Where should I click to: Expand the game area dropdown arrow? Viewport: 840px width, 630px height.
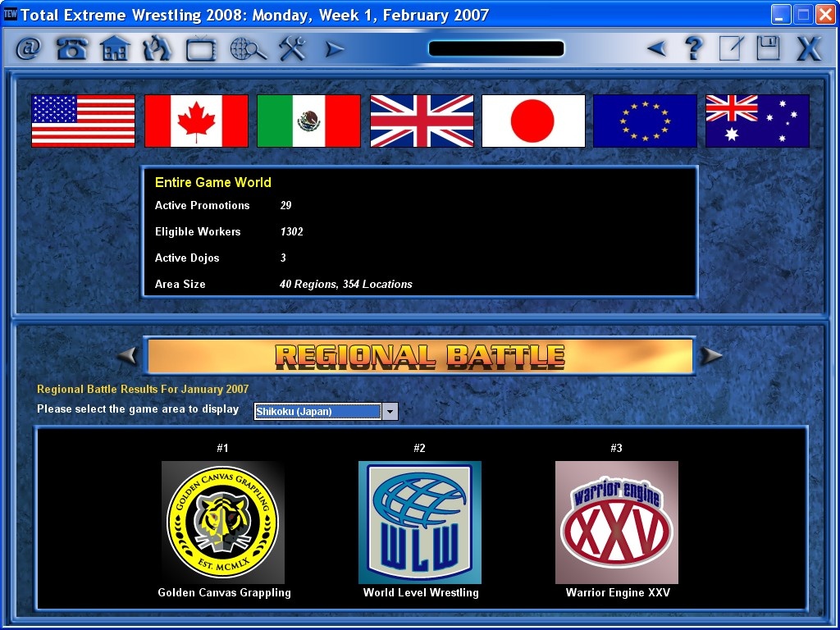(390, 412)
